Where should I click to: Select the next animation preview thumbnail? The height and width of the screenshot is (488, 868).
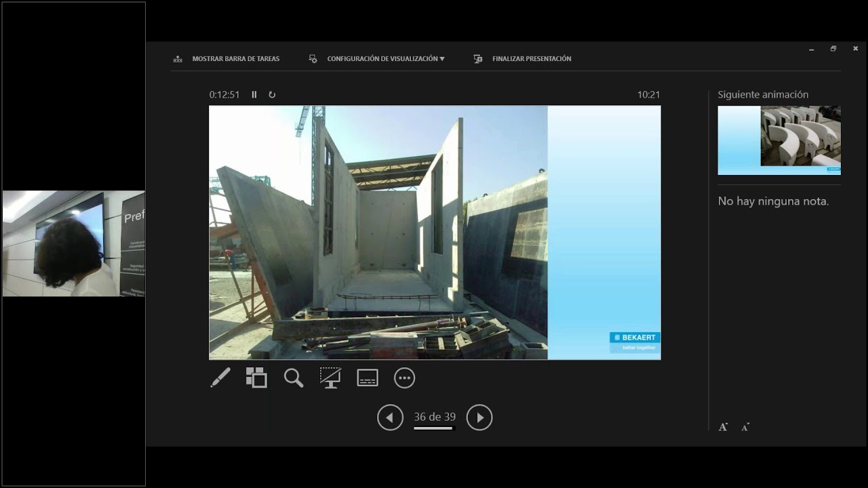point(779,140)
